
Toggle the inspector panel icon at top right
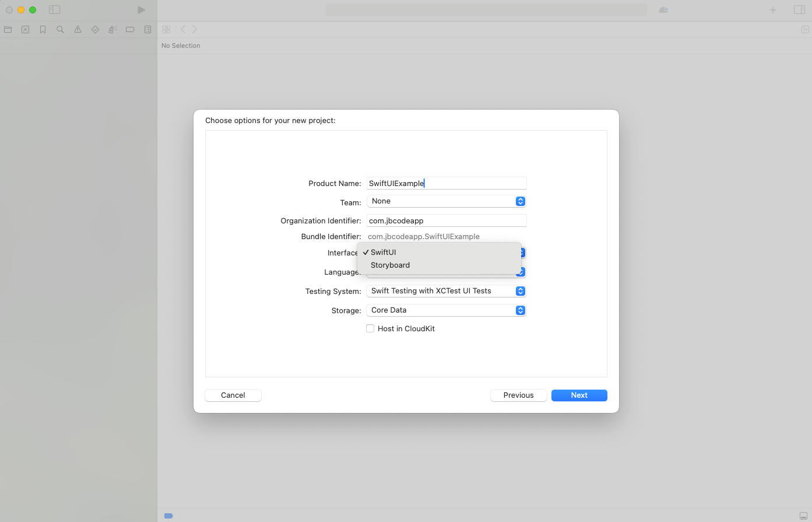tap(799, 10)
